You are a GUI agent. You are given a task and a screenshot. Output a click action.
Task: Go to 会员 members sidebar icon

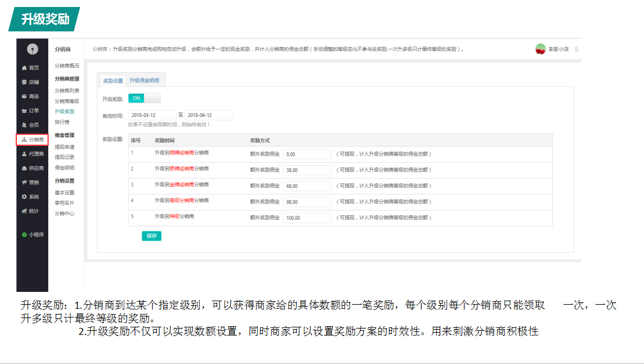click(24, 125)
